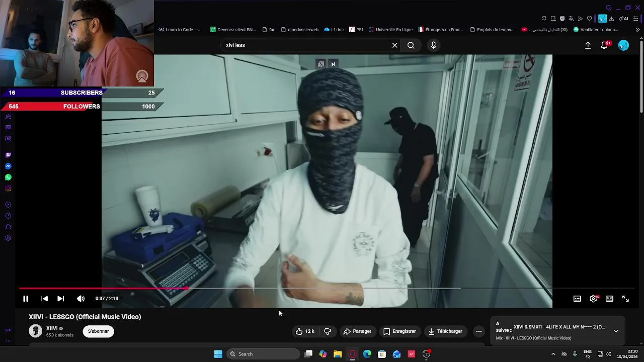Viewport: 644px width, 362px height.
Task: Open sidebar Settings gear icon
Action: point(8,238)
